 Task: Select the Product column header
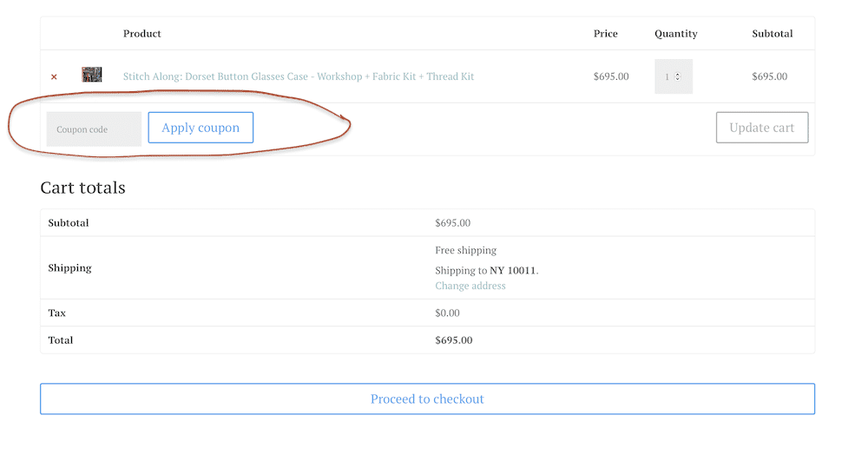[141, 33]
